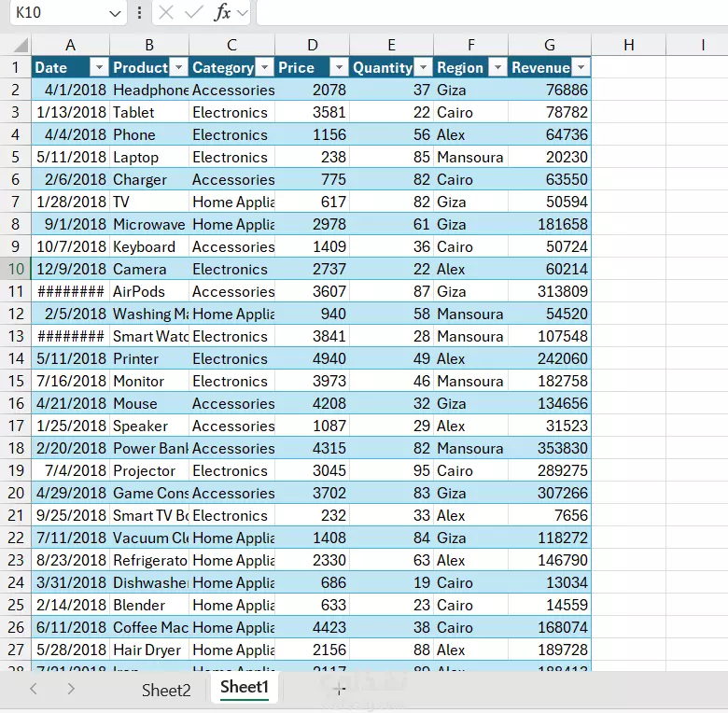Open the Date column filter dropdown
The height and width of the screenshot is (713, 728).
coord(99,68)
